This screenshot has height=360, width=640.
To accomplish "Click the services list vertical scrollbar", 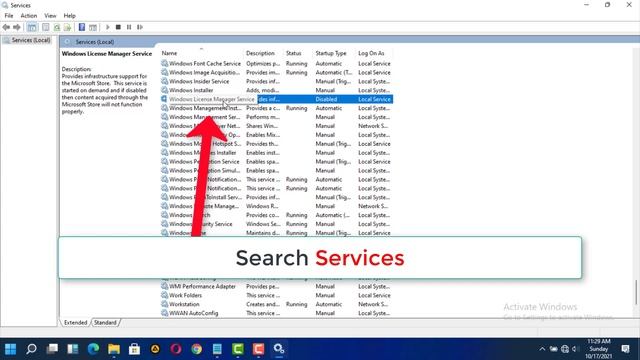I will click(636, 292).
